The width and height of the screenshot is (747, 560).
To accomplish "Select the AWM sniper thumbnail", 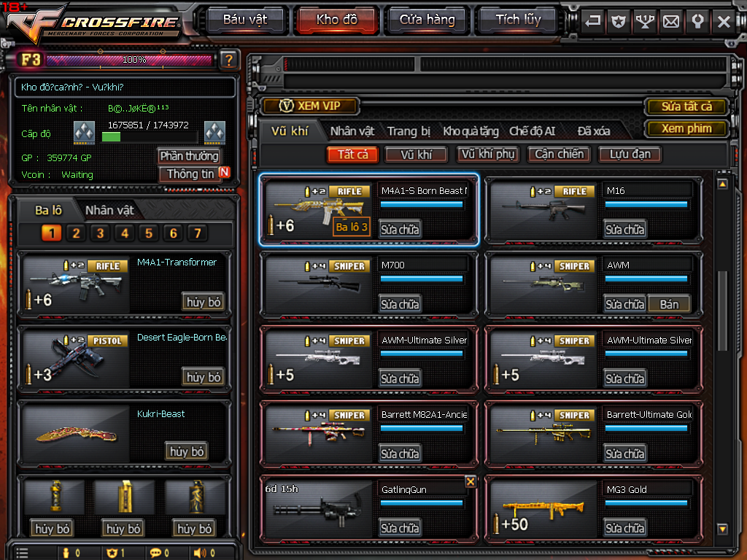I will coord(543,285).
